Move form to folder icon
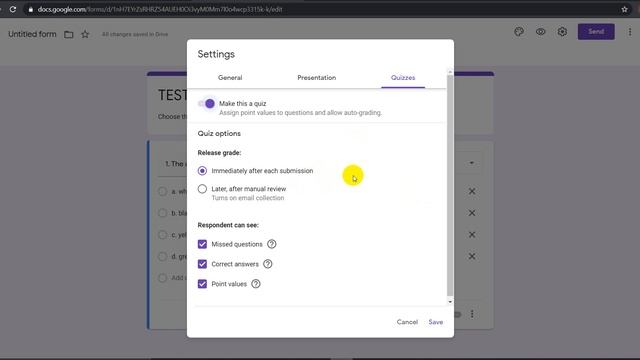 tap(69, 34)
